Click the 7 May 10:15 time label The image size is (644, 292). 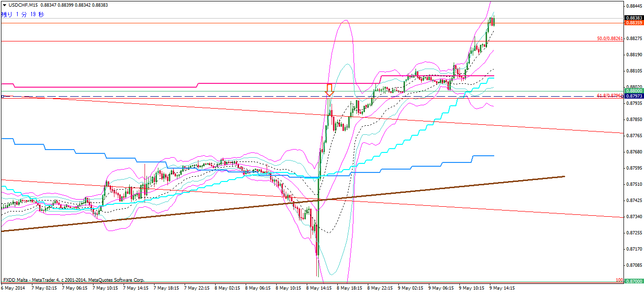105,288
